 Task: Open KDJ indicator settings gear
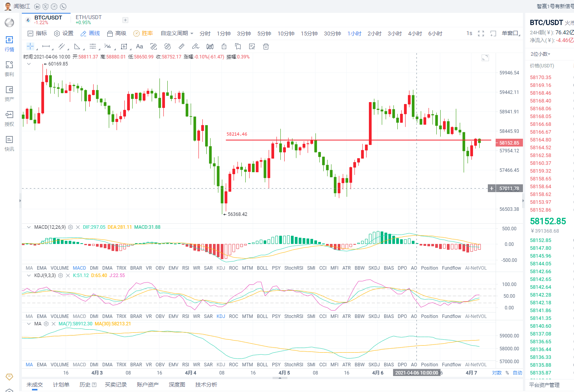tap(60, 275)
